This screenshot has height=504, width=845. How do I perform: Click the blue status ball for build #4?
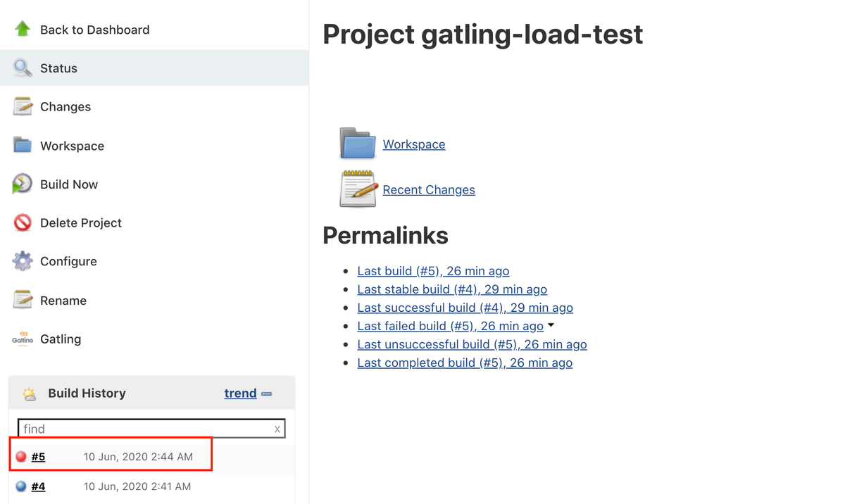pos(21,486)
